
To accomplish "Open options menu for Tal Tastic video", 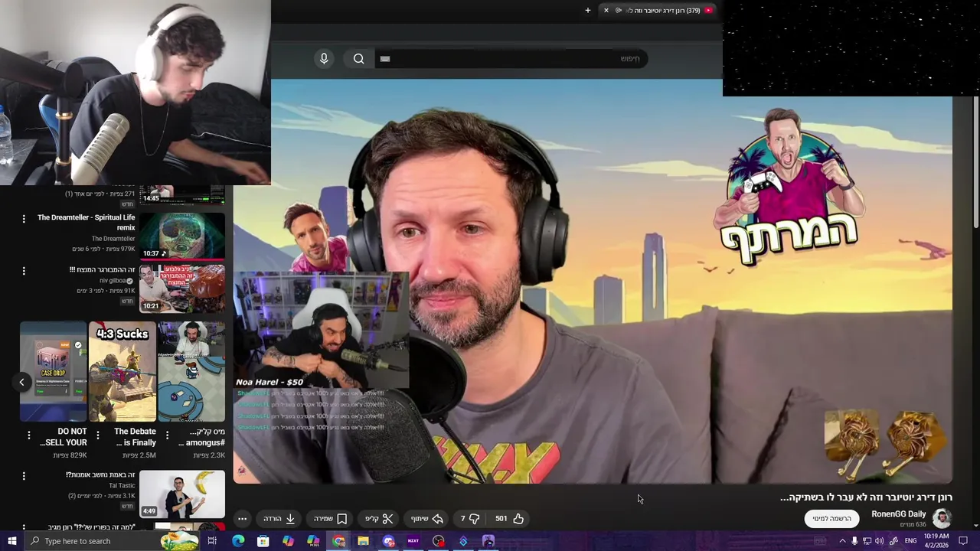I will 24,476.
